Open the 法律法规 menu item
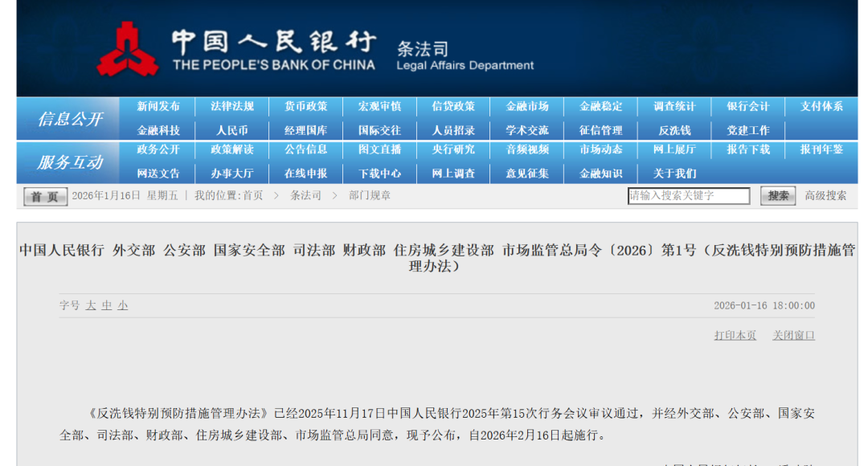The width and height of the screenshot is (868, 466). [232, 107]
